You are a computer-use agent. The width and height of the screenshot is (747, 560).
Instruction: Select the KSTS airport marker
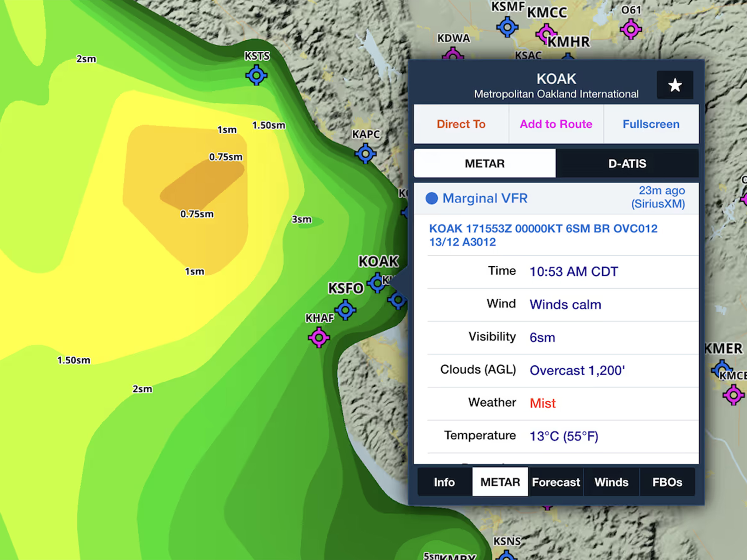pyautogui.click(x=256, y=75)
